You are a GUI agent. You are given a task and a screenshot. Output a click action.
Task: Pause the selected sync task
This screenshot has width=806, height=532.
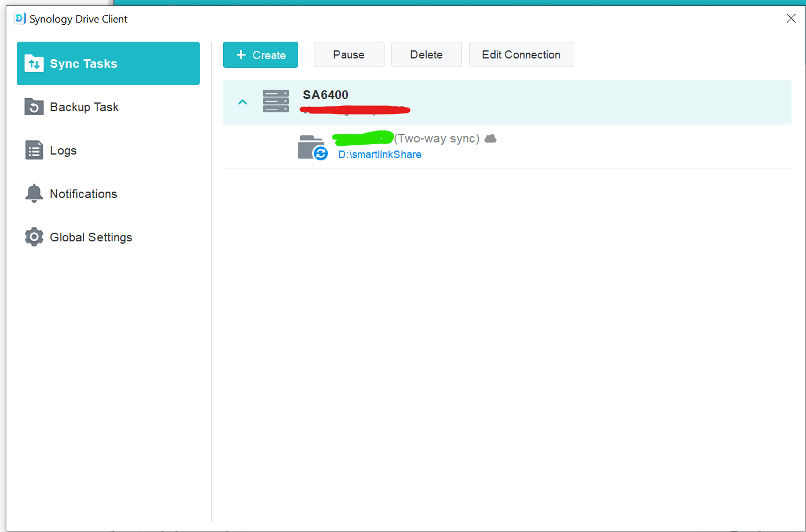tap(349, 54)
